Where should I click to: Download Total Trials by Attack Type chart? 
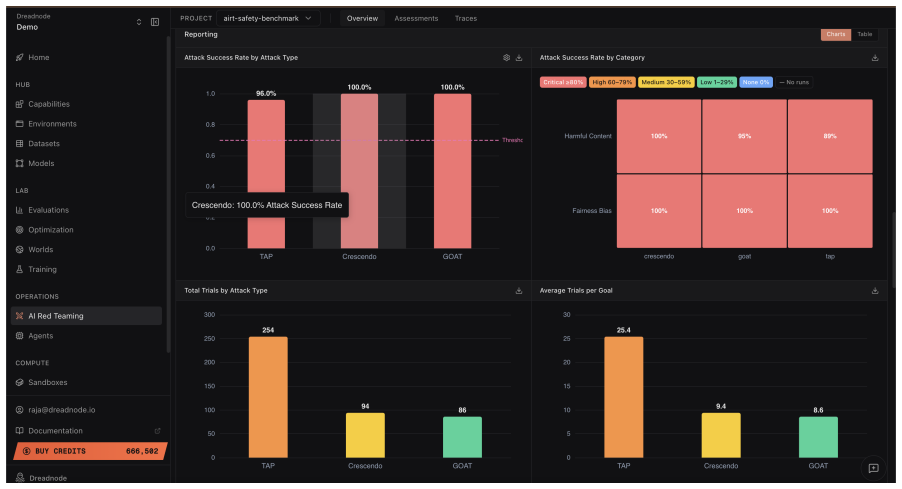(519, 291)
